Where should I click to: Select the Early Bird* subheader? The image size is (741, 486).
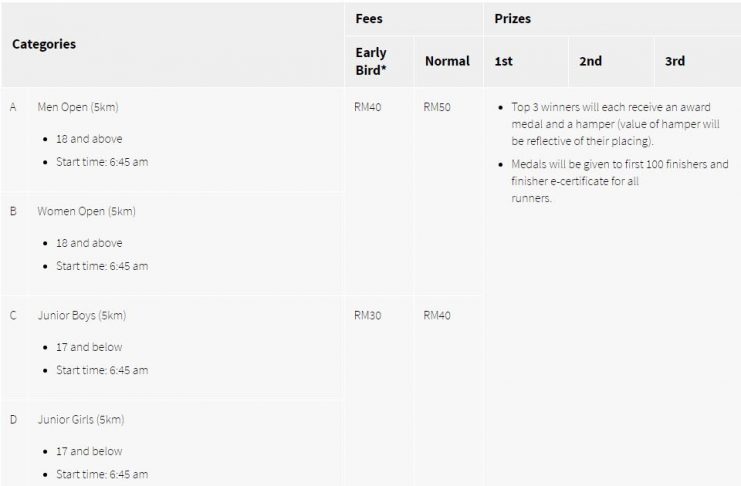(371, 60)
